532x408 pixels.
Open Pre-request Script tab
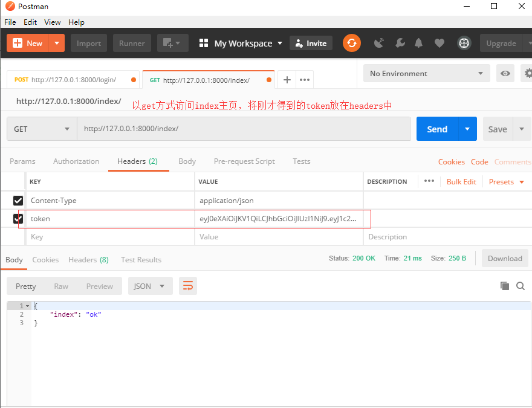tap(244, 161)
